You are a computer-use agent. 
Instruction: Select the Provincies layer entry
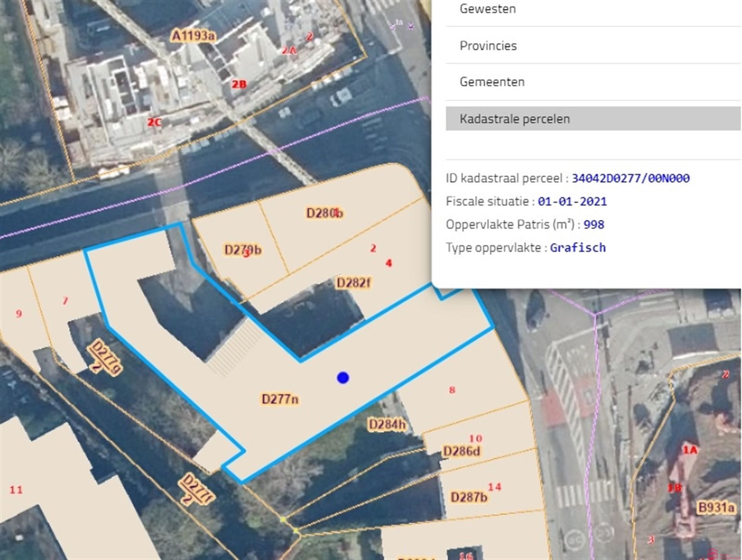point(488,46)
